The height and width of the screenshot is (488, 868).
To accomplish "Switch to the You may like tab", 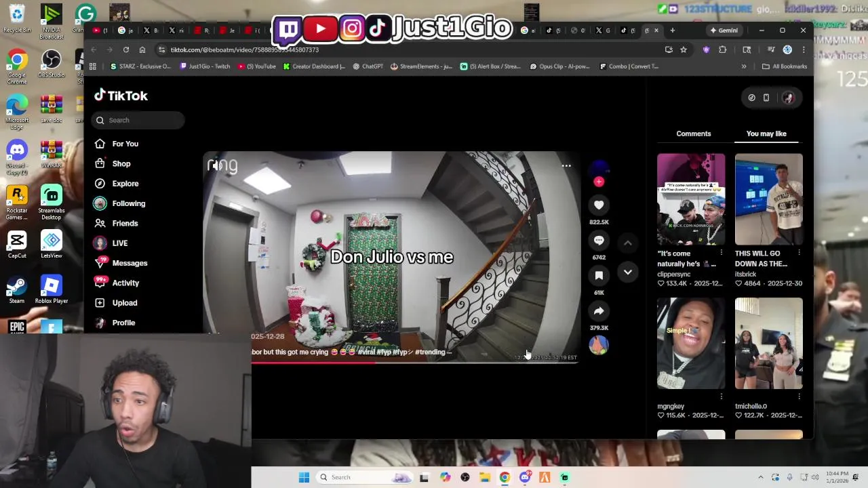I will (766, 134).
